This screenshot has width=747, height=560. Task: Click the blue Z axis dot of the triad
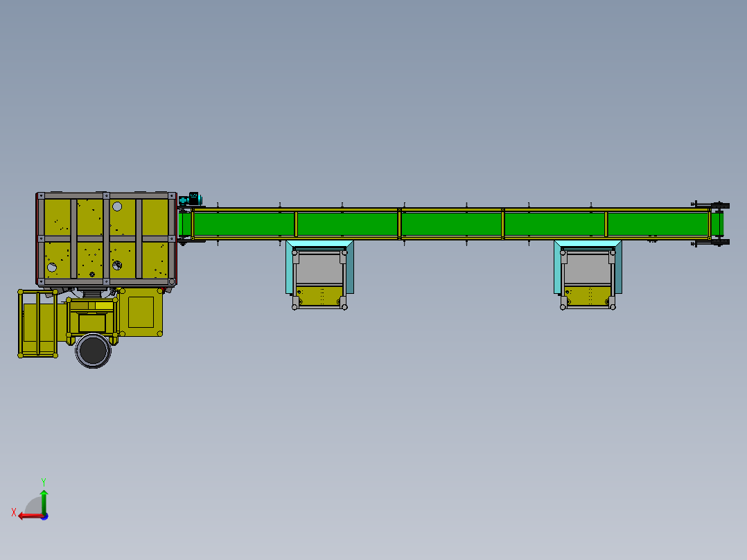(45, 516)
